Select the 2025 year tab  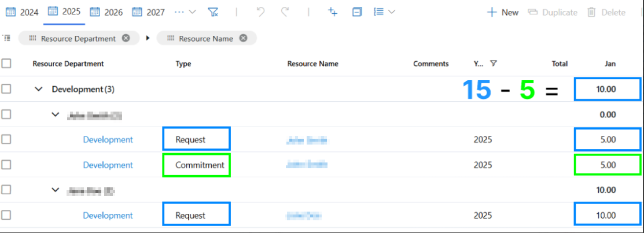(x=64, y=12)
